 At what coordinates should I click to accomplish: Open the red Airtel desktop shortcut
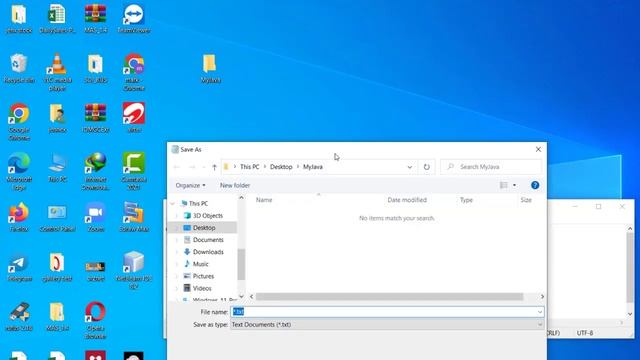tap(134, 118)
